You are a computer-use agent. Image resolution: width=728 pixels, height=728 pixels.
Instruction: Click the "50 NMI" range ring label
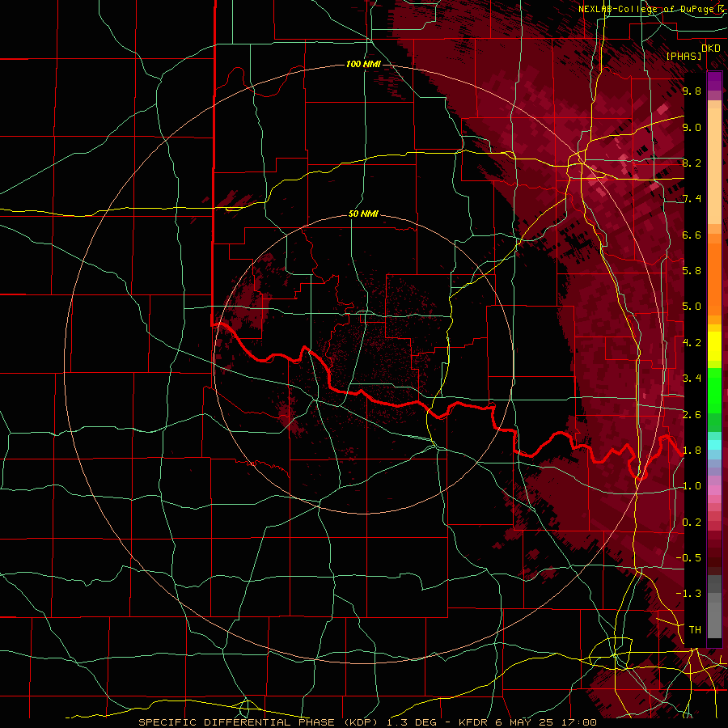pyautogui.click(x=363, y=214)
